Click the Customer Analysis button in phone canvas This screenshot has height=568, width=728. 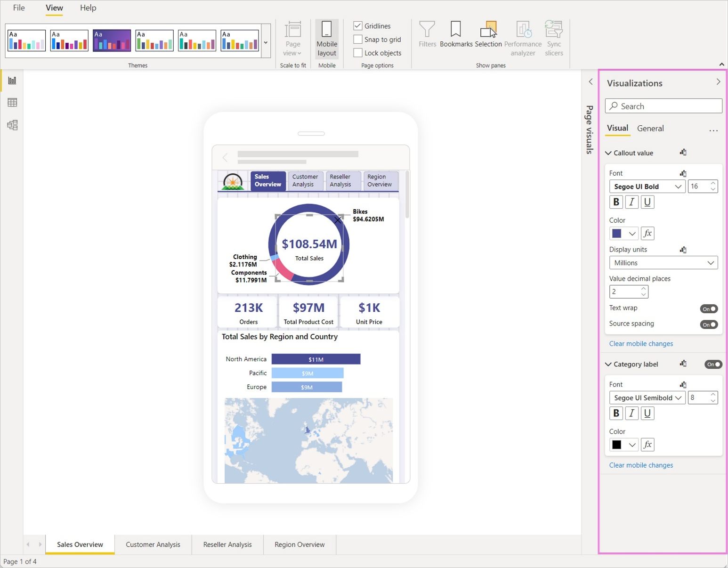coord(305,181)
